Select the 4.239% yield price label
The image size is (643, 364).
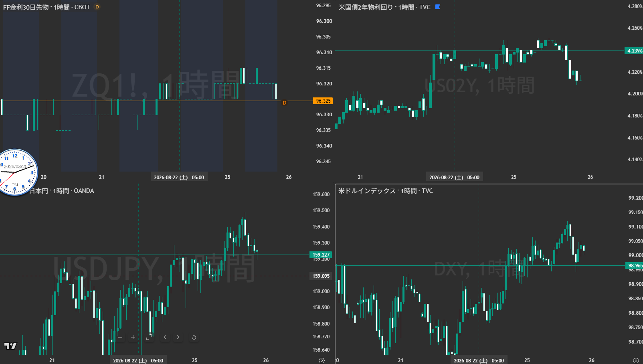[x=634, y=51]
